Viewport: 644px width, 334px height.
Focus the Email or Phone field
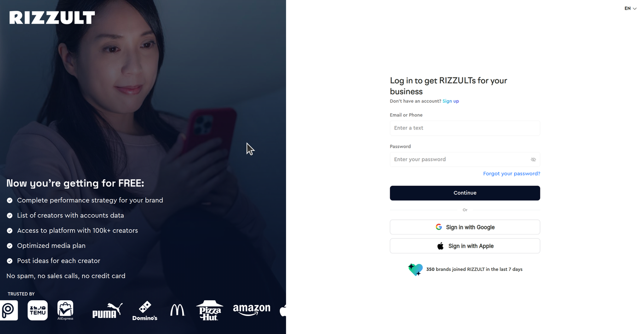(465, 128)
